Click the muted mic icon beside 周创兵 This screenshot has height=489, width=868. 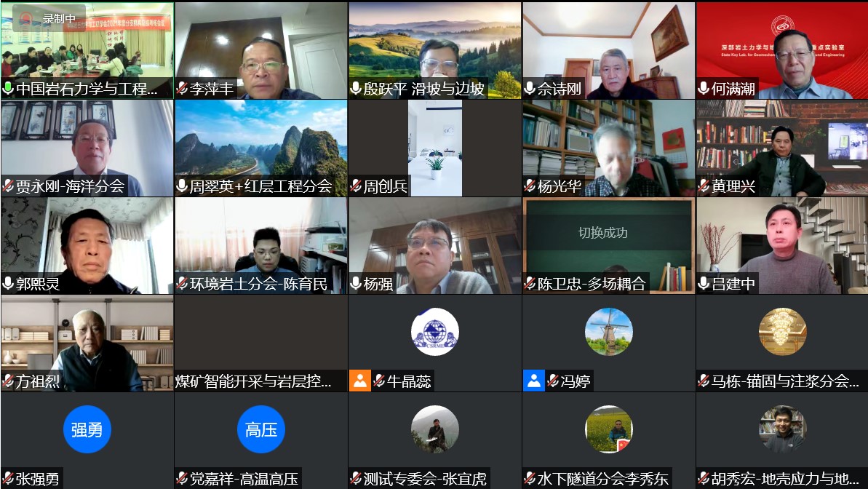[x=357, y=186]
